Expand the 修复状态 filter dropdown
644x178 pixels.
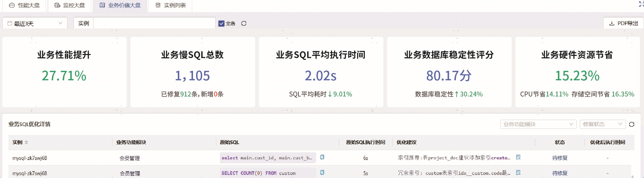point(602,125)
